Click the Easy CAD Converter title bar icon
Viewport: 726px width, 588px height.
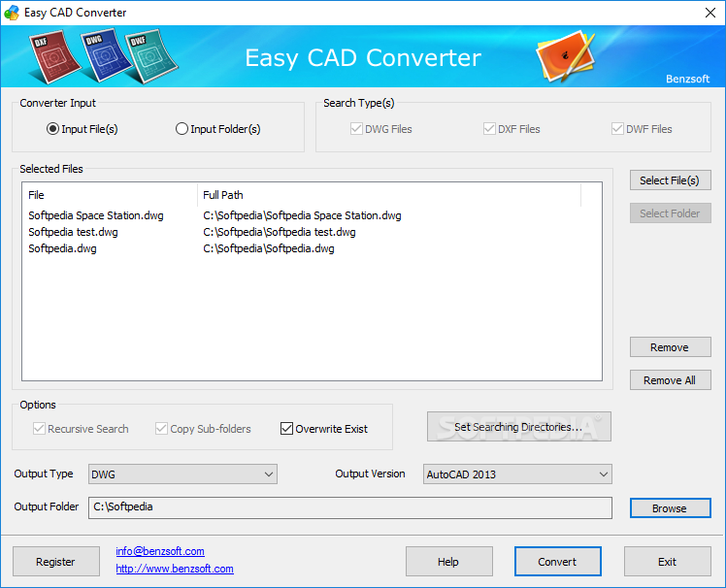tap(12, 13)
